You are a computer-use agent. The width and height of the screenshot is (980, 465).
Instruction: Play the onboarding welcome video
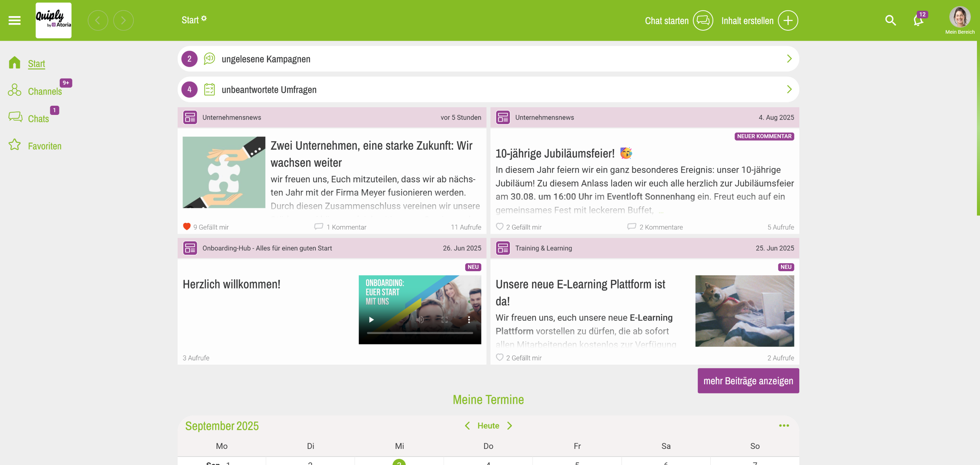click(371, 319)
